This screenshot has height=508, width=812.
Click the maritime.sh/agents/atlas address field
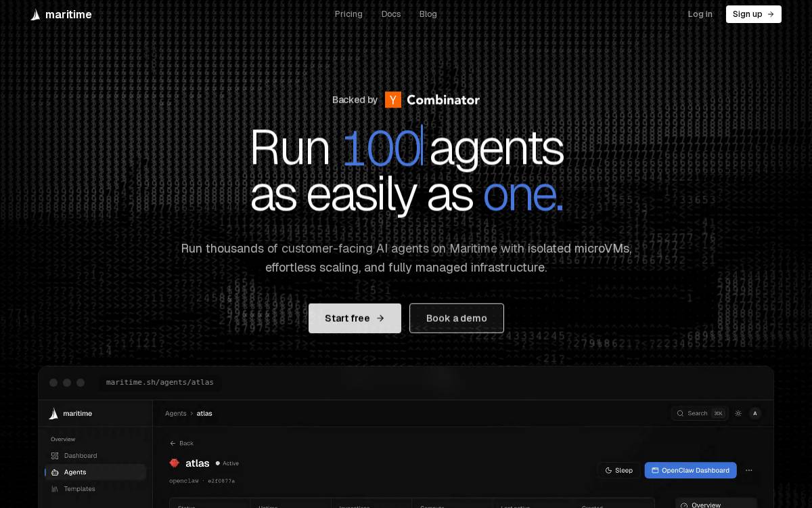[x=160, y=383]
